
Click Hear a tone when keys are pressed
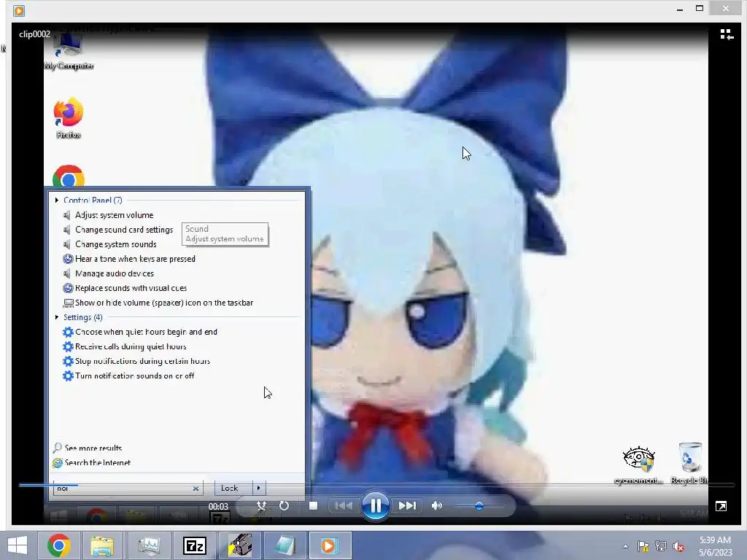point(135,259)
